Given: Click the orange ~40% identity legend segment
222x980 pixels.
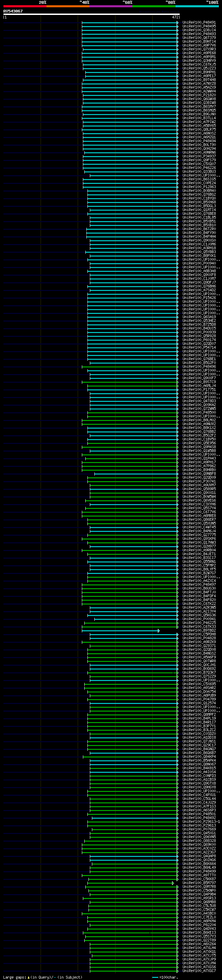Looking at the screenshot, I should point(68,6).
